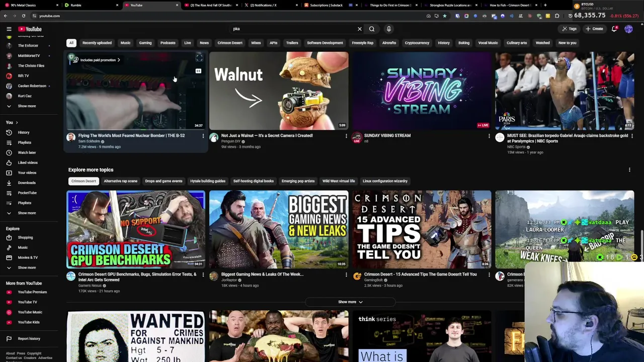
Task: Bookmark page with the star icon
Action: [x=445, y=16]
